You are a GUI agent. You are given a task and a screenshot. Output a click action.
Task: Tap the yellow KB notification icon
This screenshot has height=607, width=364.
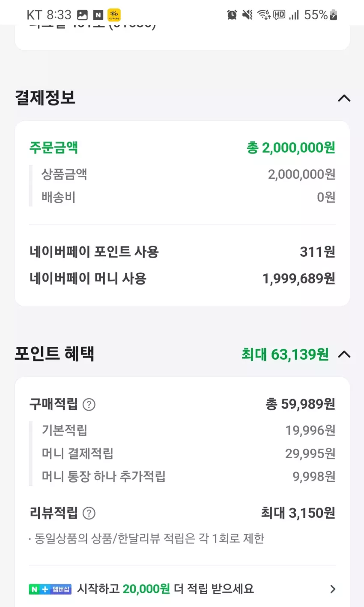pos(114,15)
